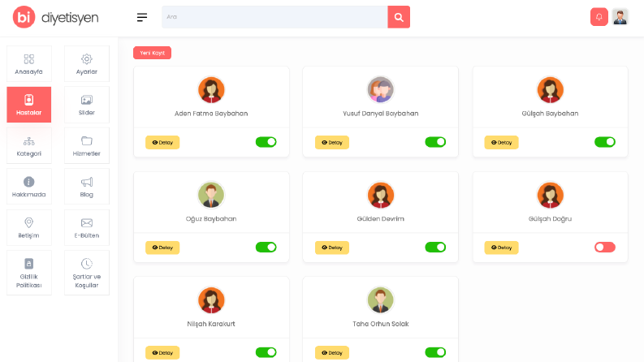Open Şartlar ve Koşullar tile
The width and height of the screenshot is (644, 362).
click(87, 273)
